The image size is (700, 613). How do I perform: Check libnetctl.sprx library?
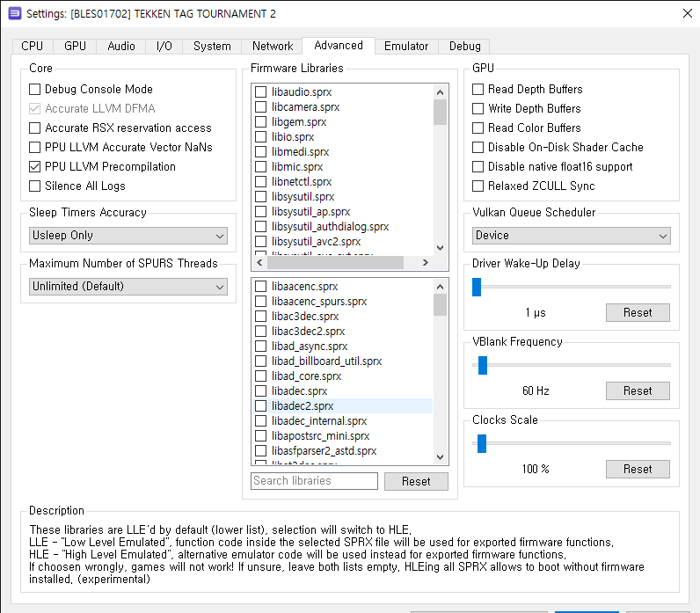coord(260,182)
